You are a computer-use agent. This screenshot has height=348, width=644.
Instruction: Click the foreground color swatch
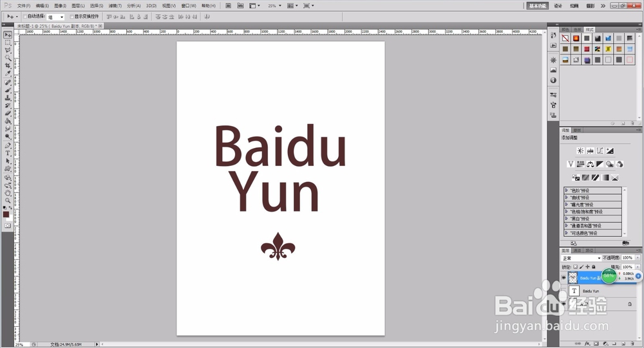[x=6, y=214]
